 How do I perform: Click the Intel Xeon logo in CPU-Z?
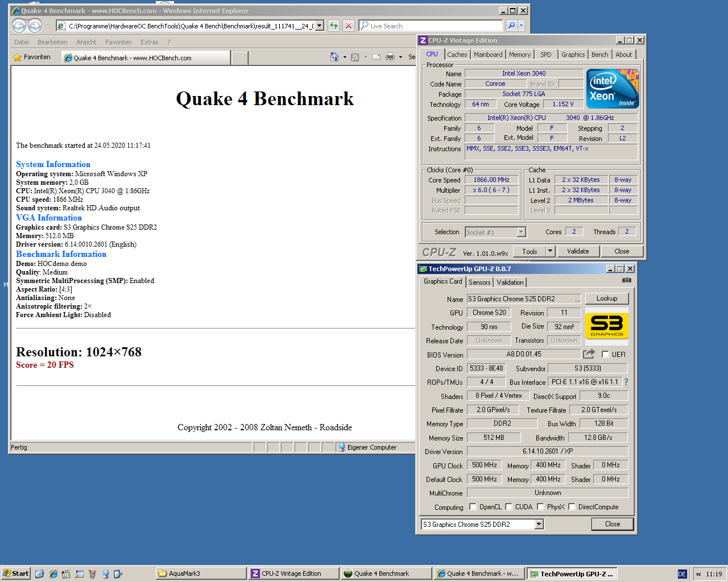tap(613, 89)
